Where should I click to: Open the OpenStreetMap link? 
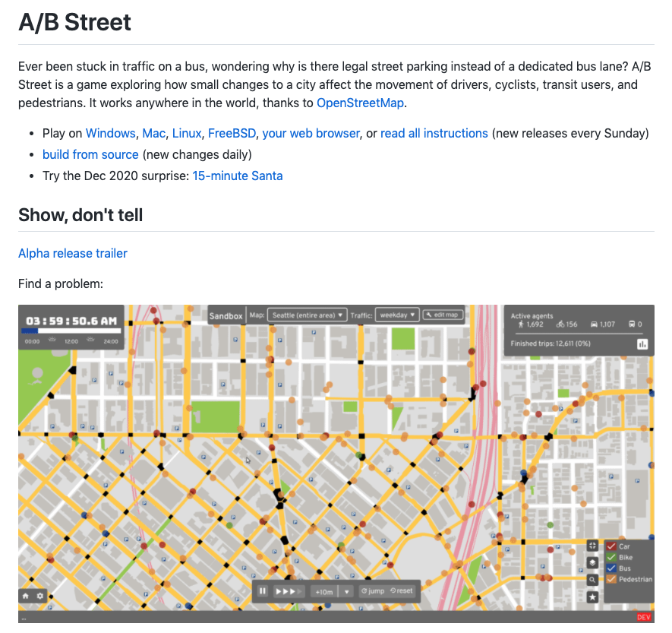point(360,103)
